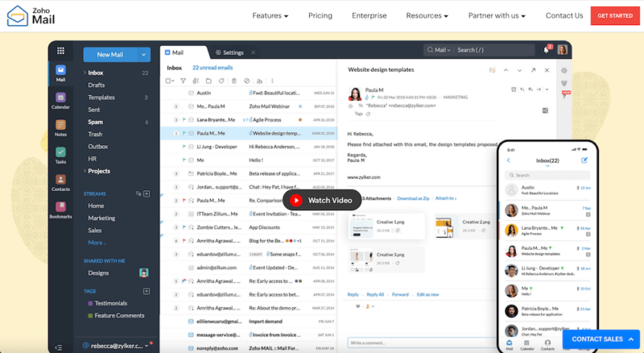The width and height of the screenshot is (644, 353).
Task: Toggle the flag on Paula M... Me selected email
Action: click(184, 133)
